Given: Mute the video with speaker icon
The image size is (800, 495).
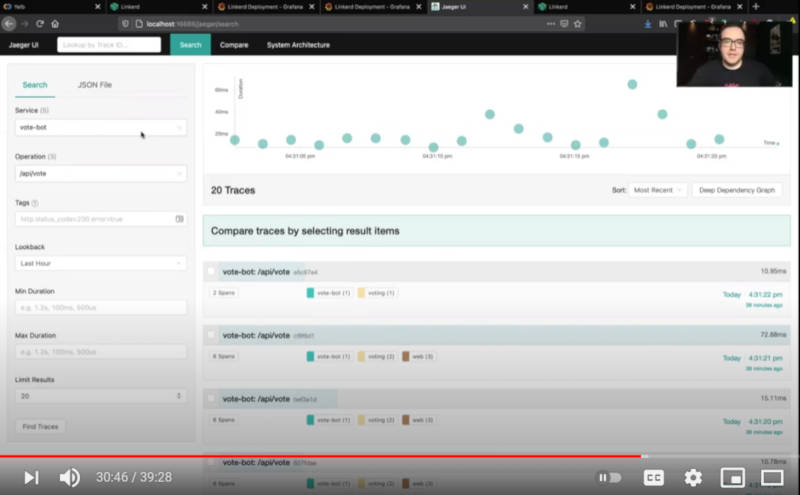Looking at the screenshot, I should pos(69,478).
